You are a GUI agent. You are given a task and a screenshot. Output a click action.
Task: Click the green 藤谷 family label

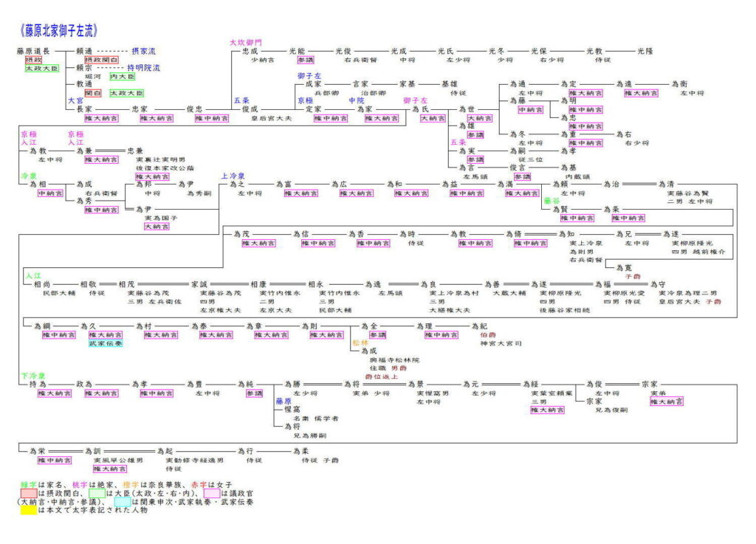pyautogui.click(x=552, y=201)
